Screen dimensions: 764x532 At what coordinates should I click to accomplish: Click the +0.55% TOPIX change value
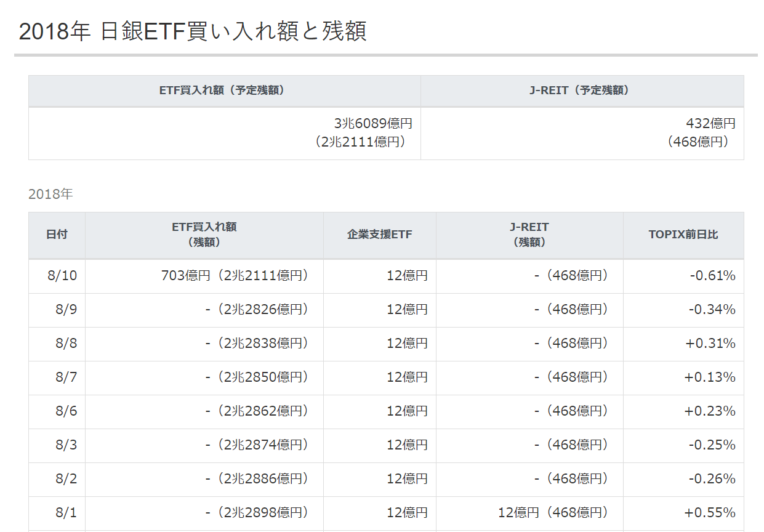(710, 512)
